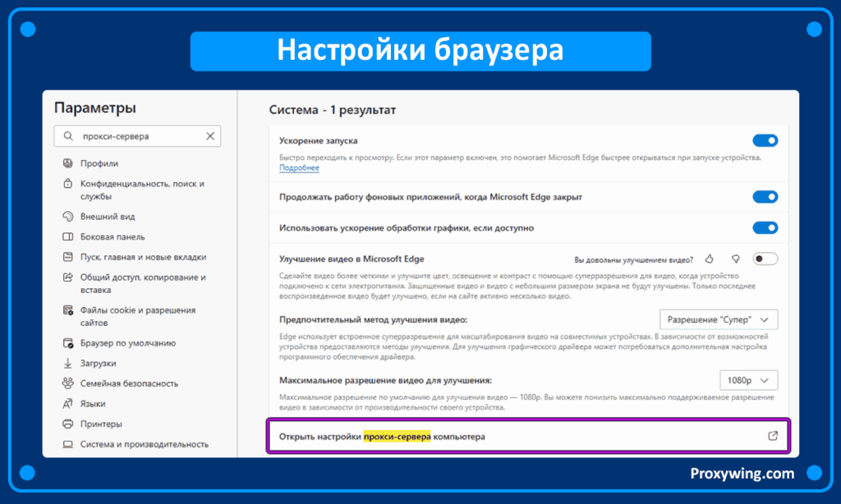Open the Загрузки section

[x=99, y=363]
